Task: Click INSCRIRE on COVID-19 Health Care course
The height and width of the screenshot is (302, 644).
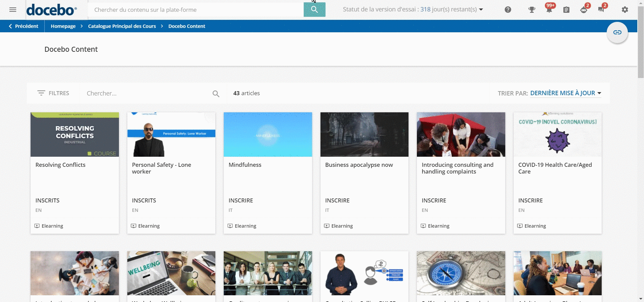Action: pyautogui.click(x=530, y=200)
